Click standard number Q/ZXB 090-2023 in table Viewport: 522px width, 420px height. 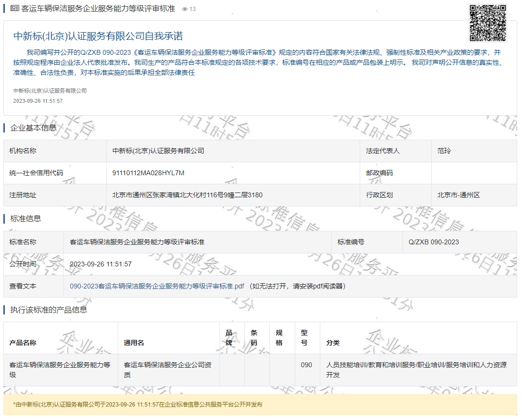(x=433, y=242)
